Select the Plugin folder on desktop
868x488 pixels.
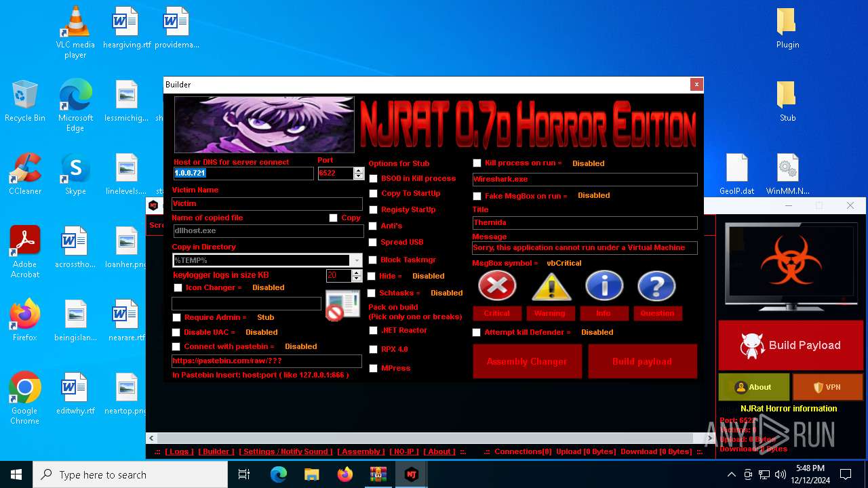point(787,28)
